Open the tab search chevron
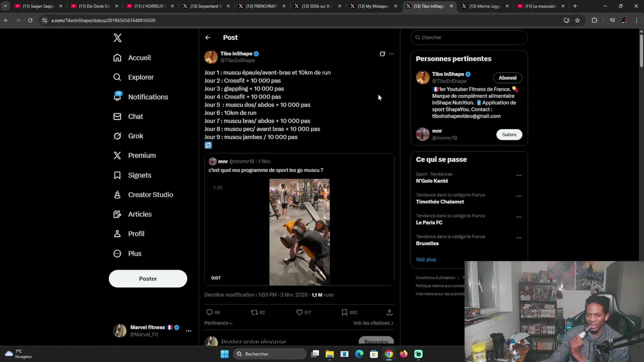The height and width of the screenshot is (362, 644). [x=5, y=6]
